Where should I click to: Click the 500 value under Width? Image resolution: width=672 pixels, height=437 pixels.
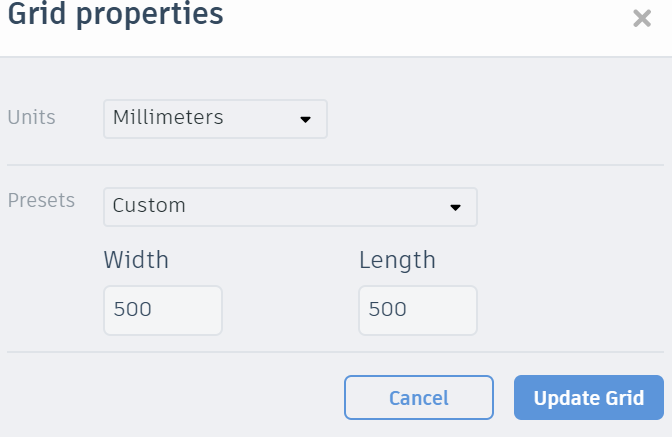132,310
